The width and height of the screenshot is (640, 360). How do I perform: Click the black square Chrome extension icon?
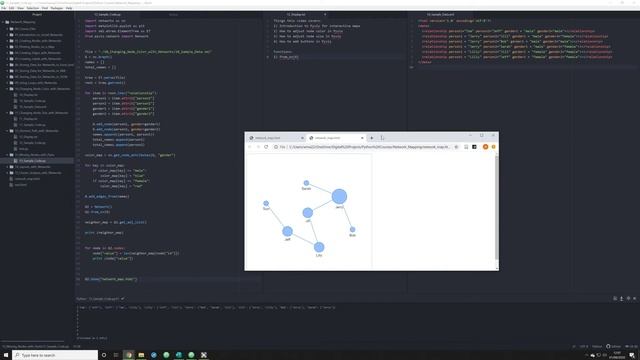(x=474, y=147)
